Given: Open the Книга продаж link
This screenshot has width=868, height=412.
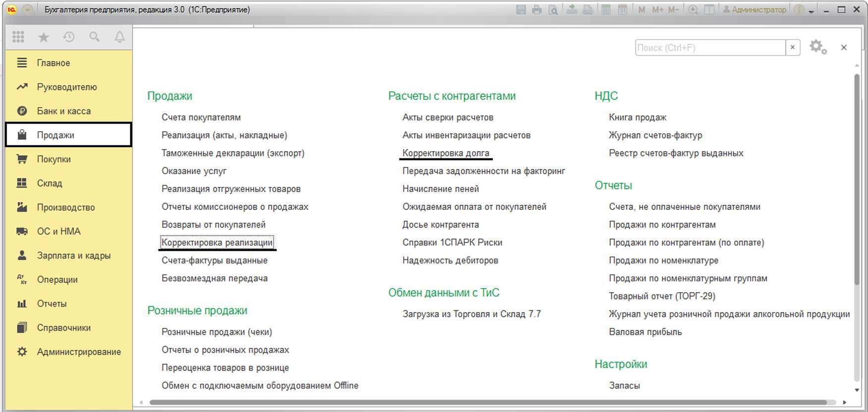Looking at the screenshot, I should click(637, 117).
